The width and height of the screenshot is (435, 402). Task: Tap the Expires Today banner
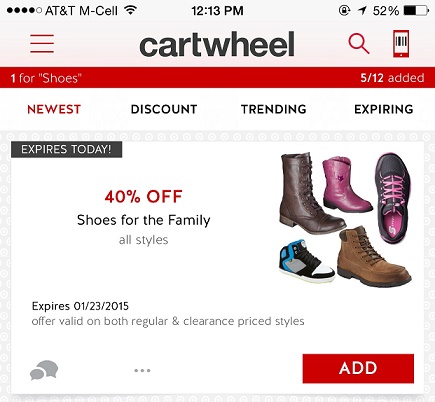pos(66,149)
